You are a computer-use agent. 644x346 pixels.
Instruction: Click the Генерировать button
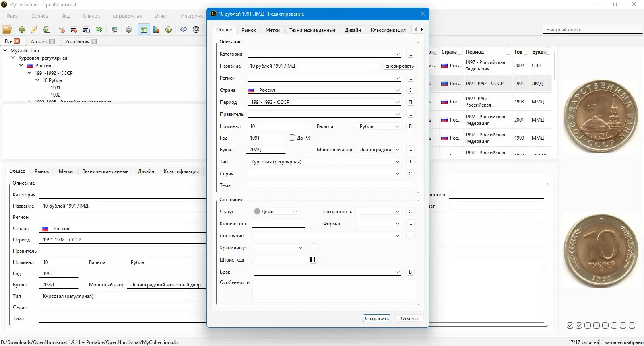coord(398,66)
